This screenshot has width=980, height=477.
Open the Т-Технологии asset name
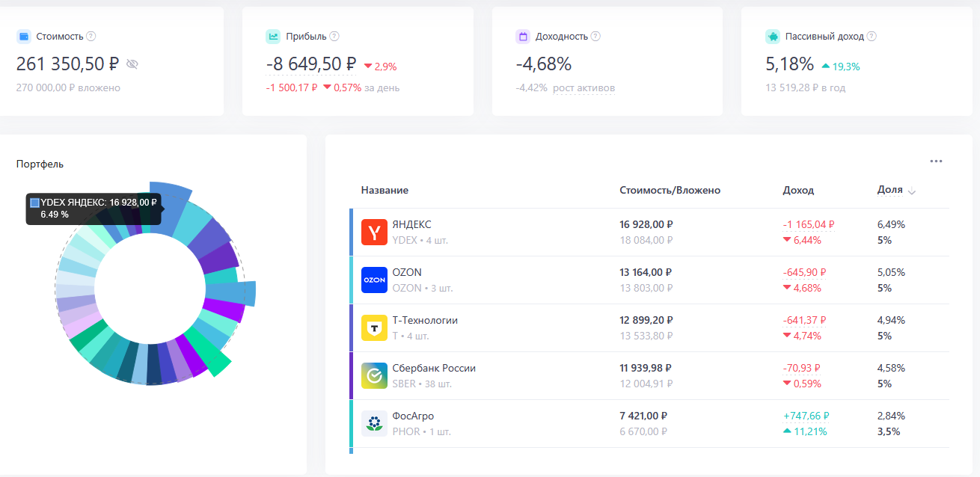click(x=425, y=320)
